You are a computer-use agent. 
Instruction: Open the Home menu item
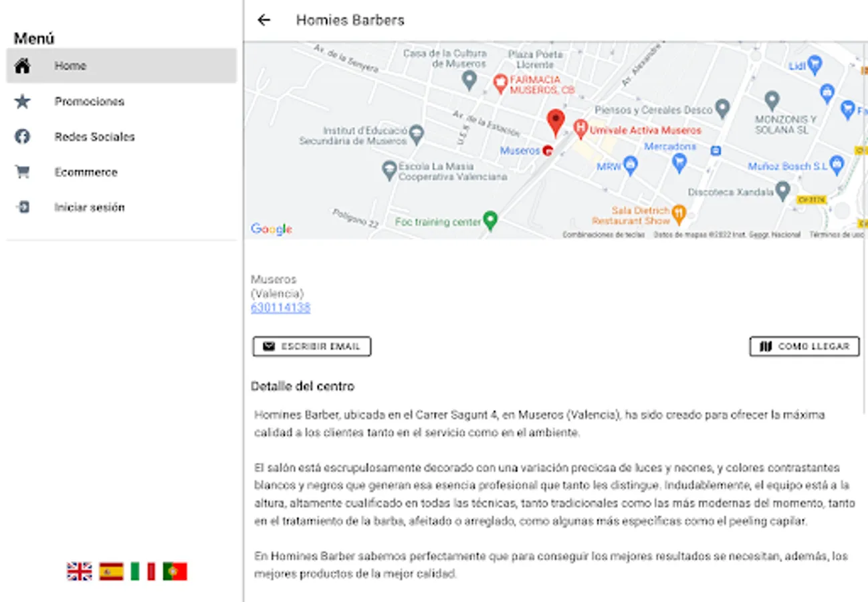coord(122,66)
